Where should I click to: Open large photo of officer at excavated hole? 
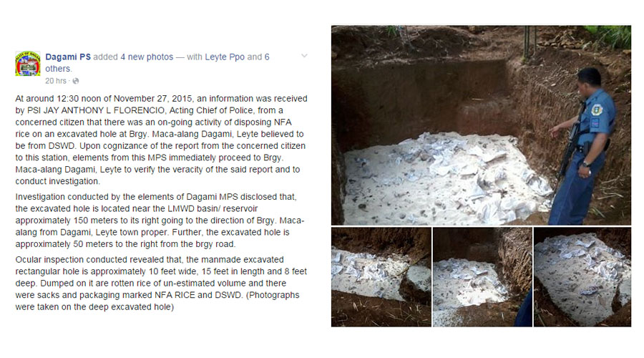[481, 125]
